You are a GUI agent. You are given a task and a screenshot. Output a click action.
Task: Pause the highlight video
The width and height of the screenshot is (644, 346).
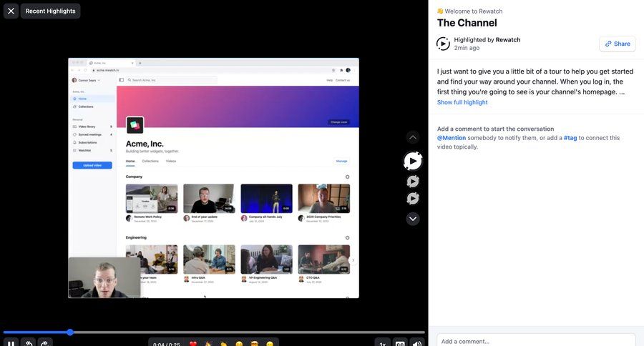pyautogui.click(x=11, y=343)
